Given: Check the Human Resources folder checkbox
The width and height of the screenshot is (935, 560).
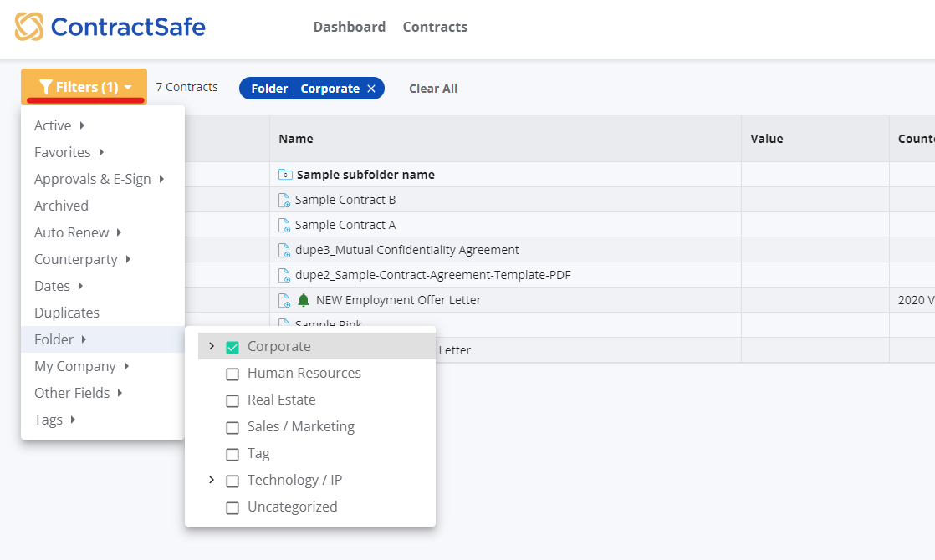Looking at the screenshot, I should 232,374.
